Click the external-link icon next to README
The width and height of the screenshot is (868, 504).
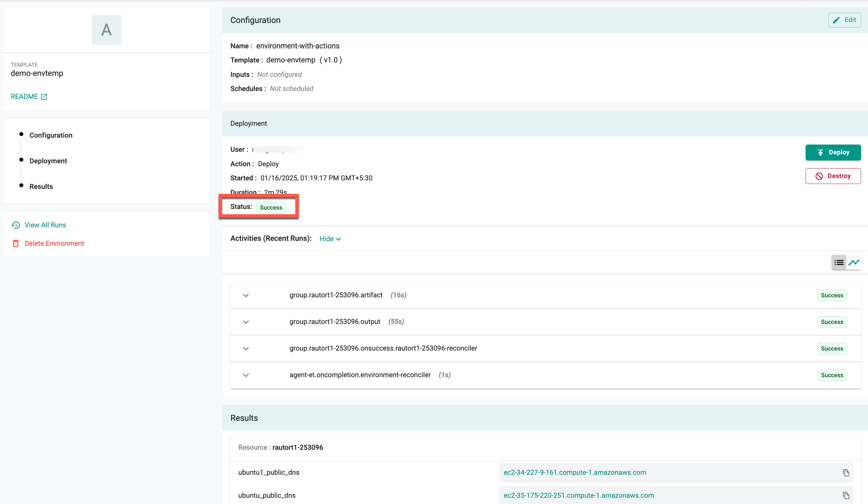pyautogui.click(x=44, y=97)
